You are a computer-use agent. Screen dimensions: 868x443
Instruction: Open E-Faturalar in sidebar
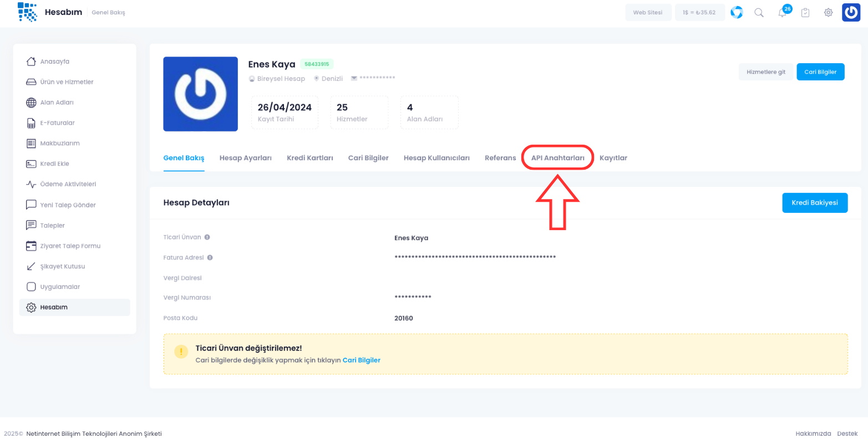57,123
